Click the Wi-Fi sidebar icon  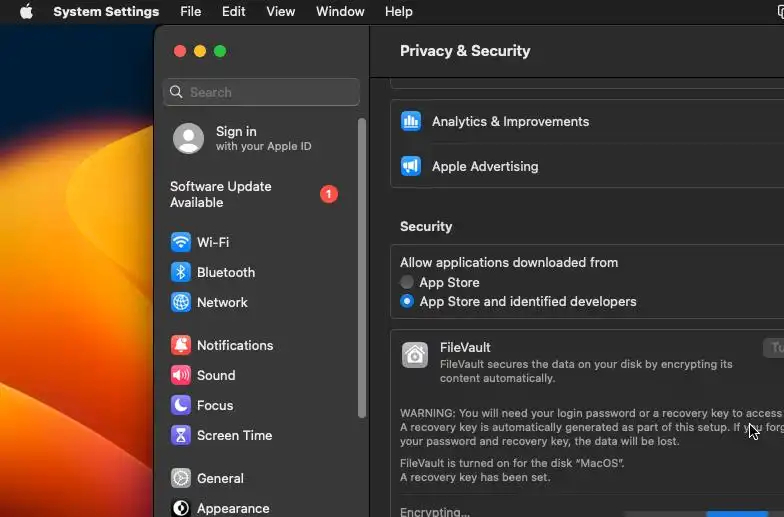(x=181, y=242)
